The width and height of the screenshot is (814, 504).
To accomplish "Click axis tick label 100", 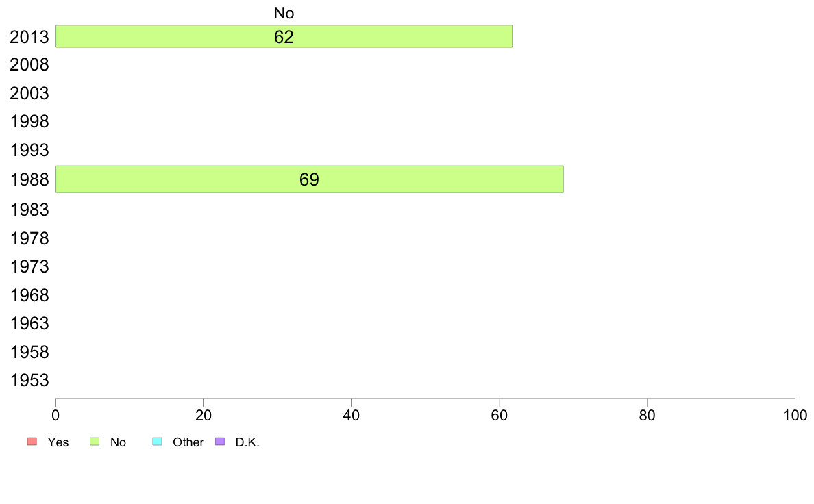I will pyautogui.click(x=795, y=415).
